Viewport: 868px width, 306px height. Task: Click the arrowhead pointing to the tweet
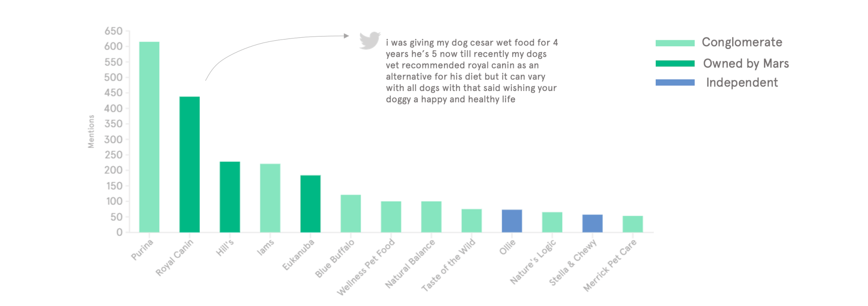pyautogui.click(x=346, y=36)
